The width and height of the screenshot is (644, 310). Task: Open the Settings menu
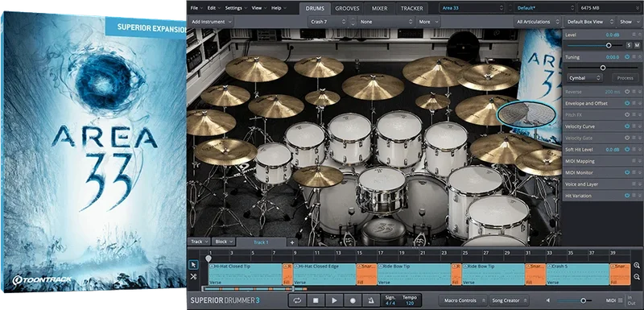[x=236, y=8]
